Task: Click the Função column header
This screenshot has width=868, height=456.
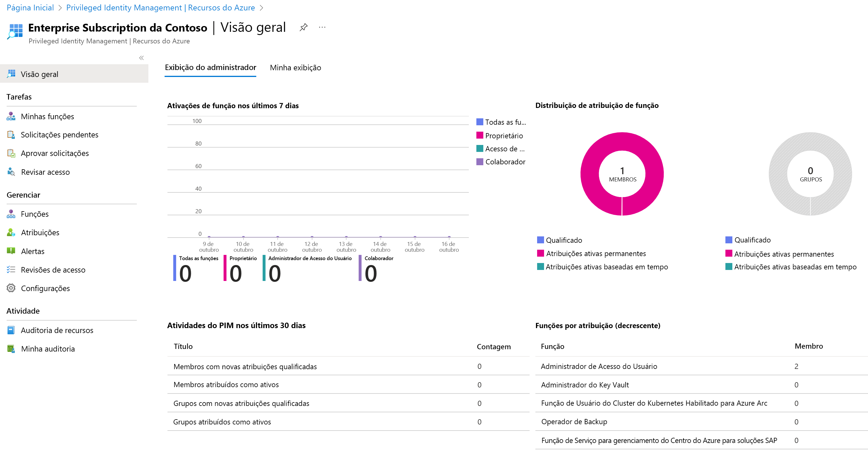Action: 553,346
